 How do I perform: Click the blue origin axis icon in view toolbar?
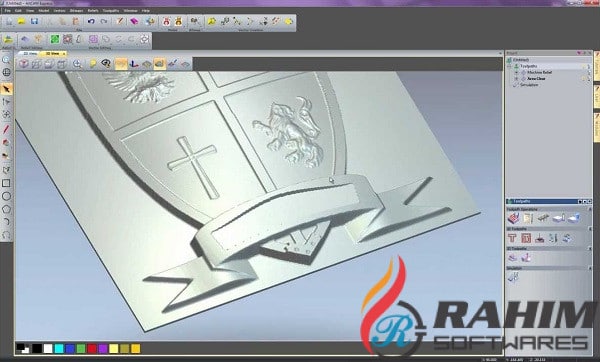tap(134, 64)
